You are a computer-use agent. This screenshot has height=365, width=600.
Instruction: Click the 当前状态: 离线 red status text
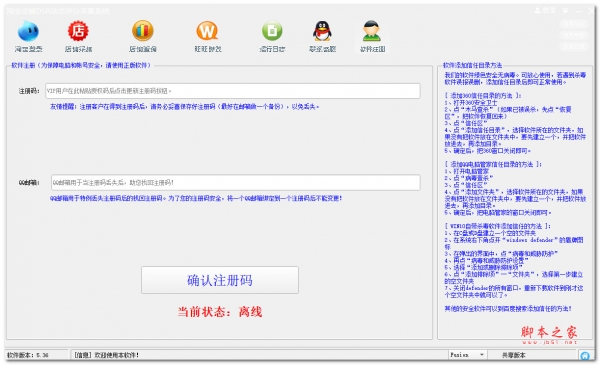[x=220, y=312]
